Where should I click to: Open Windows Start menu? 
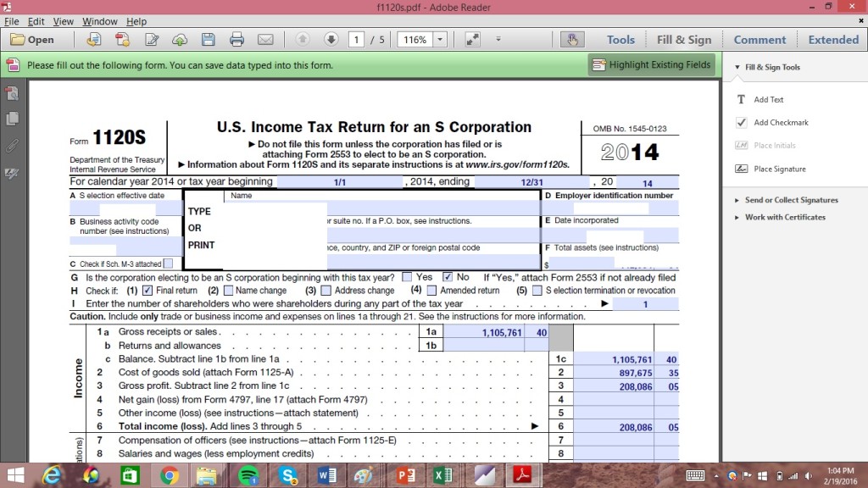(x=15, y=475)
